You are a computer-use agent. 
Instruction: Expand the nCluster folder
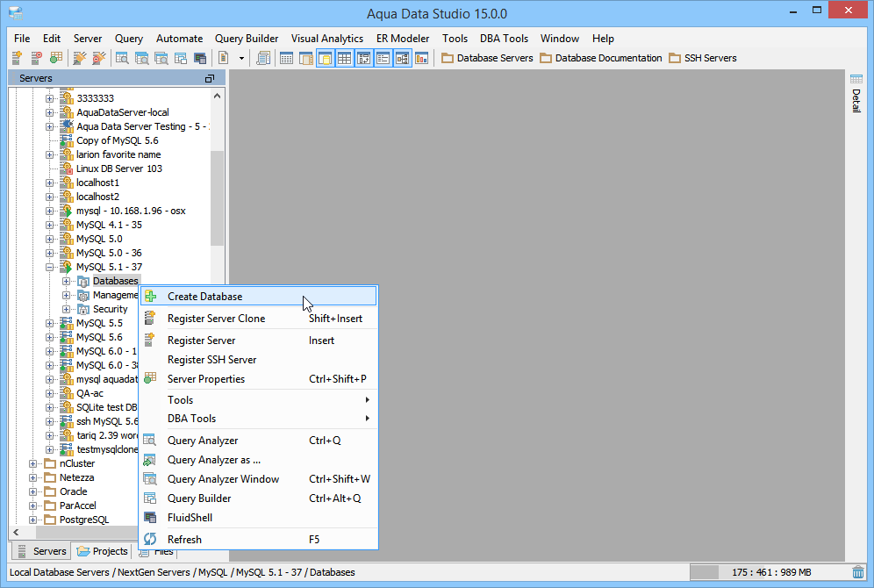[x=32, y=463]
